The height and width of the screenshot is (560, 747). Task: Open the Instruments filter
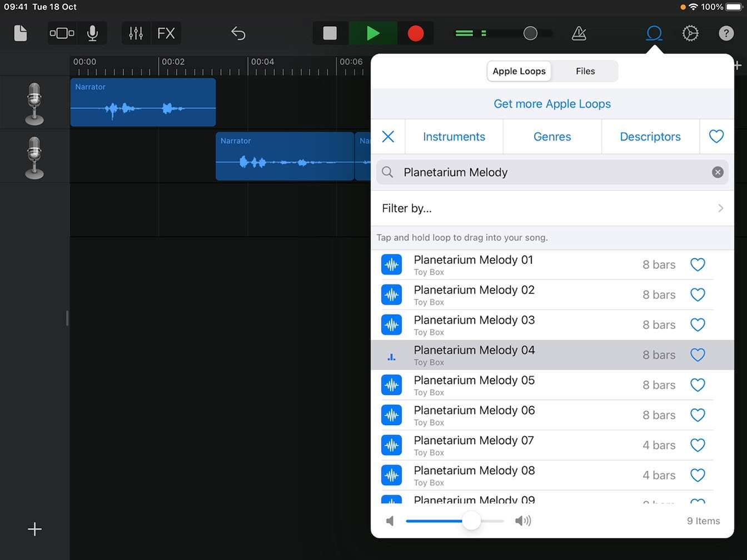point(454,137)
